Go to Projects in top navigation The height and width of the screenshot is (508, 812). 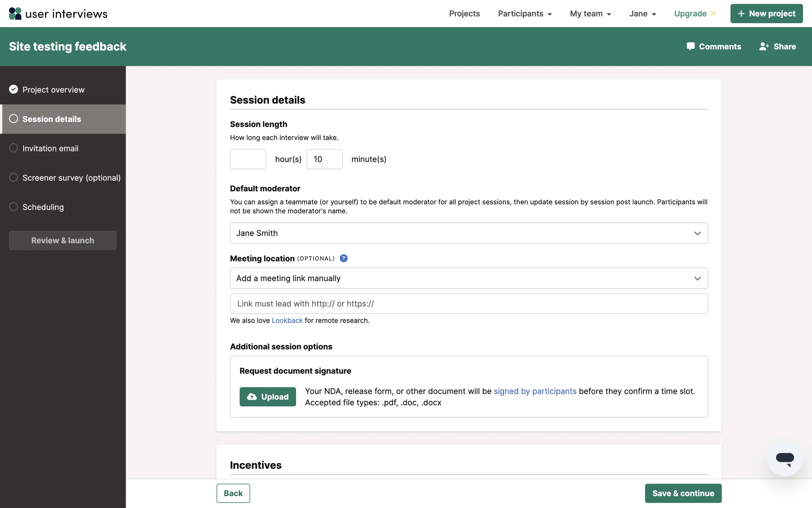464,14
